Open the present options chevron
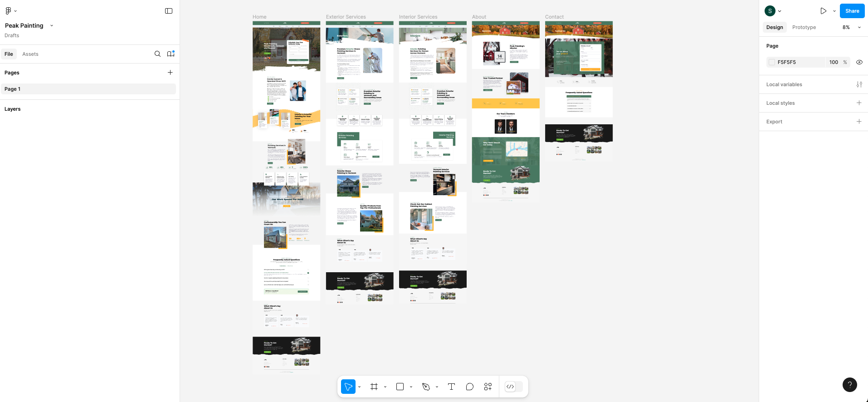The width and height of the screenshot is (868, 402). click(x=834, y=11)
